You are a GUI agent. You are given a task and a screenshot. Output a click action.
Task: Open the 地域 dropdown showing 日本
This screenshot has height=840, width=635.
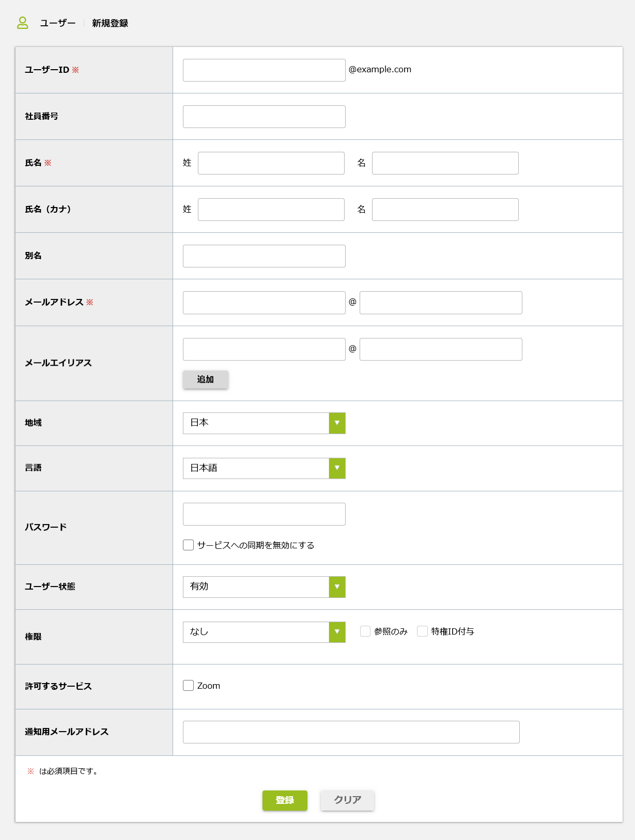click(264, 423)
